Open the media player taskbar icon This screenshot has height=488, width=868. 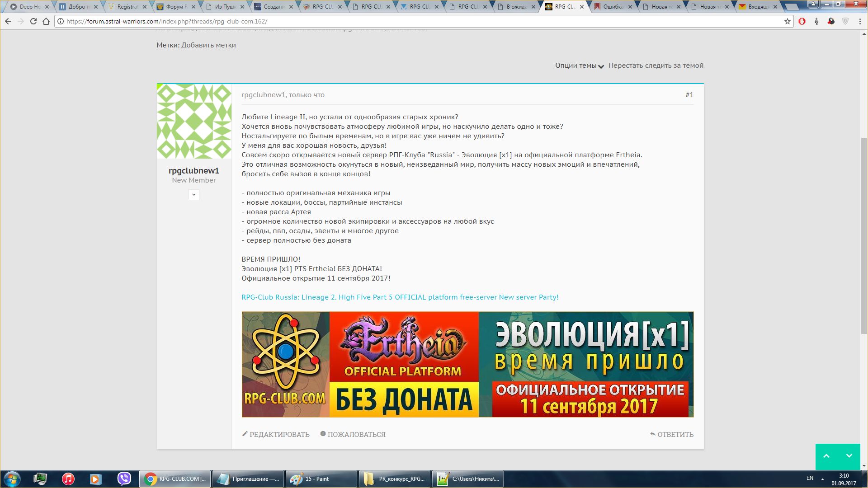click(96, 479)
